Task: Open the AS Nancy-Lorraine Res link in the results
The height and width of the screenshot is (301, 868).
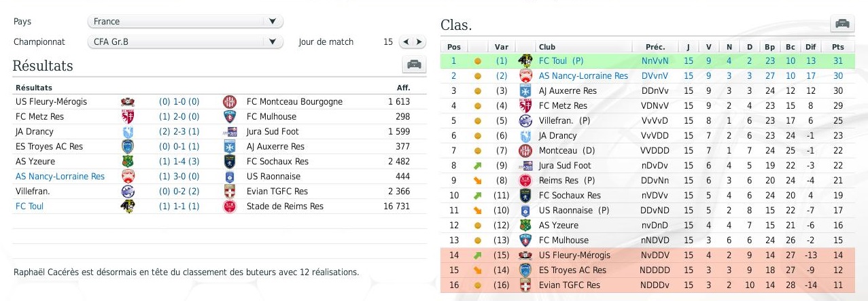Action: click(60, 177)
